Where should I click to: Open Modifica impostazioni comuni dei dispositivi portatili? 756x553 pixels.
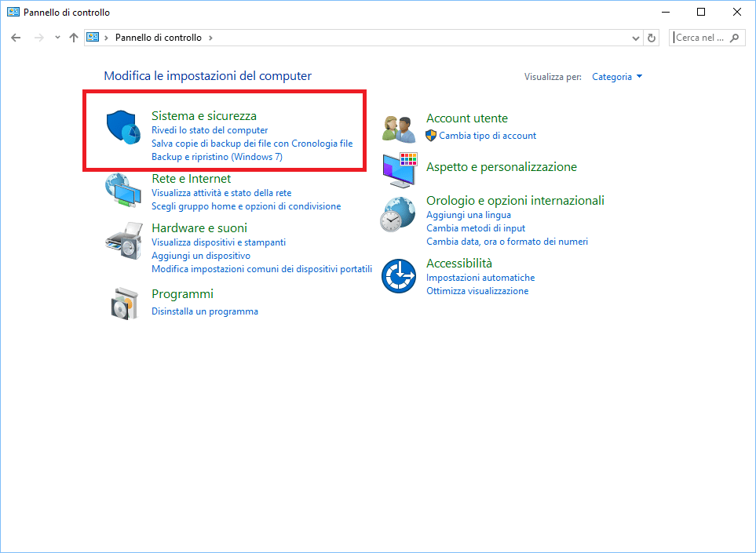[261, 269]
